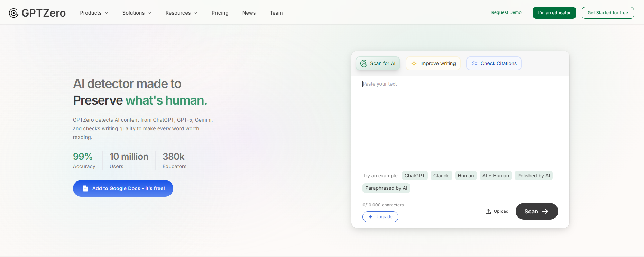Expand the Solutions dropdown chevron

150,13
